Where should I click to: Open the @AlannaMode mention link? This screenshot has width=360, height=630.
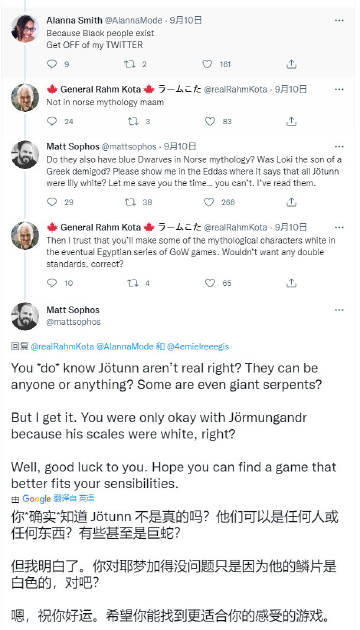(125, 346)
